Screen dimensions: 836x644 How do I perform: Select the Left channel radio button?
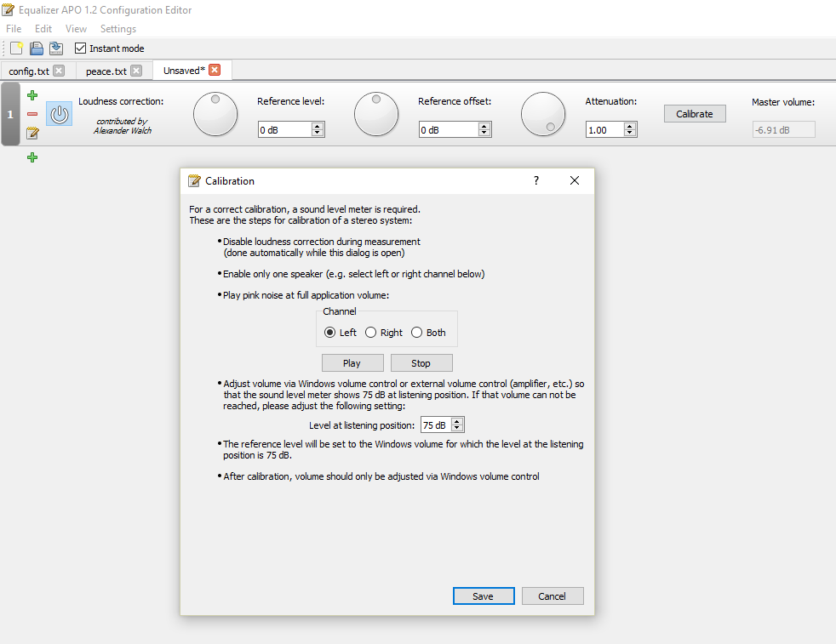(x=329, y=333)
